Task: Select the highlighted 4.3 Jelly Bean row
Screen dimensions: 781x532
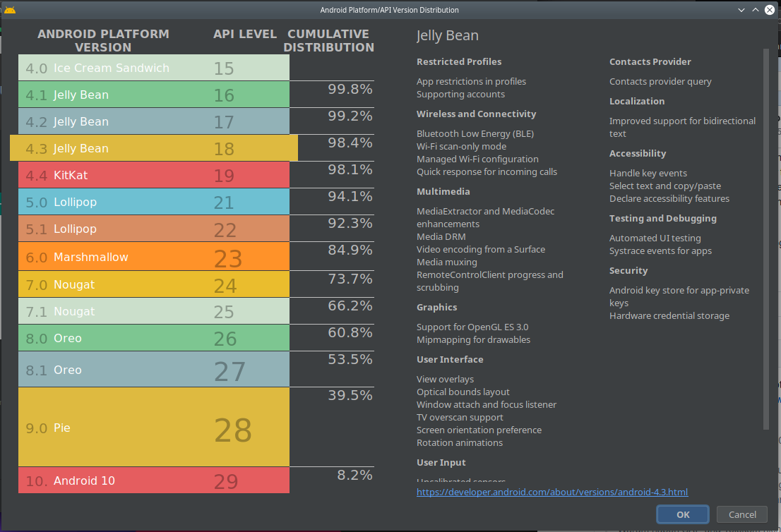Action: coord(154,148)
